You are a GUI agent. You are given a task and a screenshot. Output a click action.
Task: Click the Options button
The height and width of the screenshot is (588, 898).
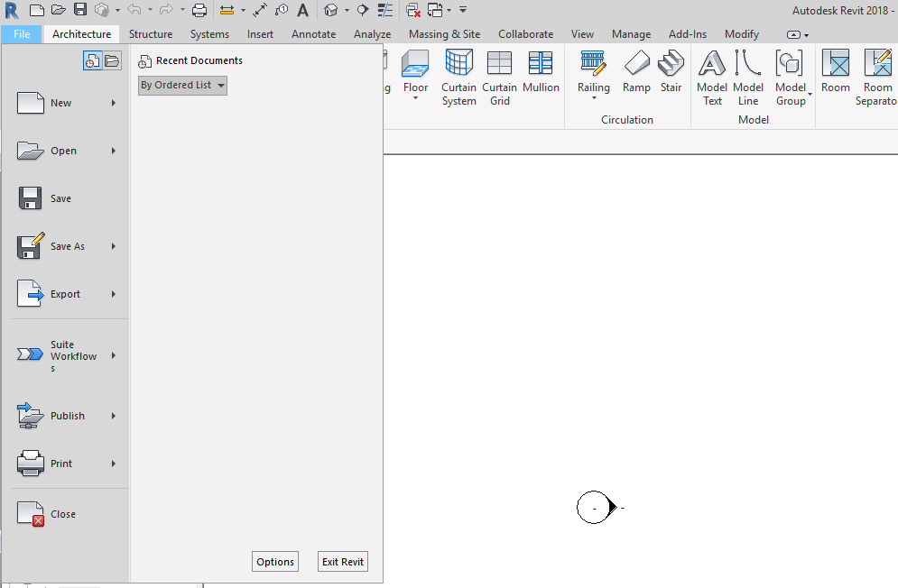coord(275,562)
